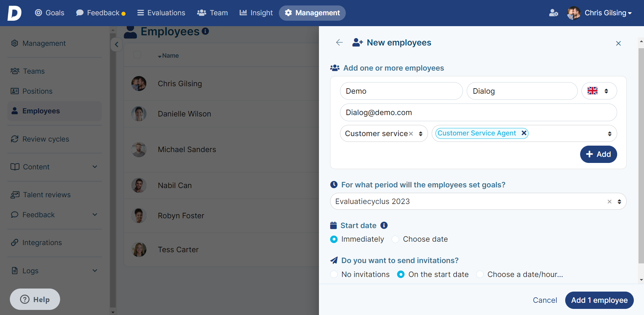Open the Insight top menu

[256, 13]
